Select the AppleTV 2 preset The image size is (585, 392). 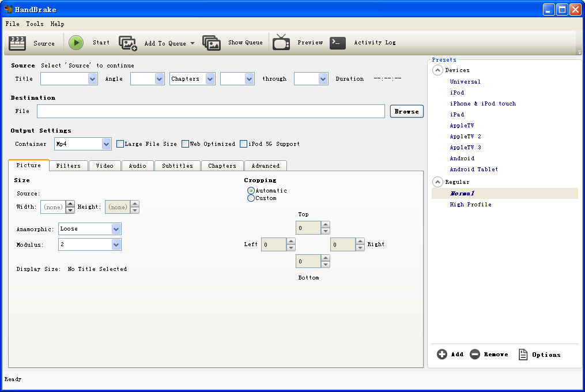tap(466, 137)
